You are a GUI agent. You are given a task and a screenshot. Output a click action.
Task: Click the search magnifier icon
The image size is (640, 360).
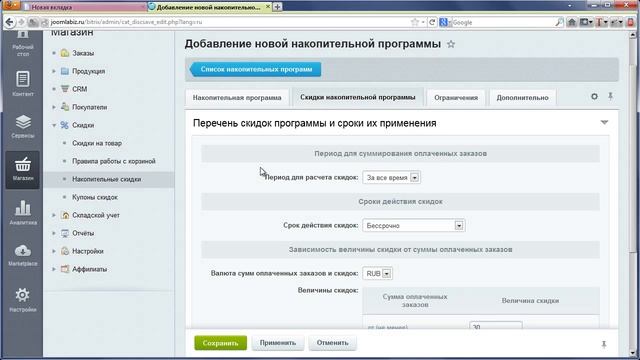(x=559, y=22)
